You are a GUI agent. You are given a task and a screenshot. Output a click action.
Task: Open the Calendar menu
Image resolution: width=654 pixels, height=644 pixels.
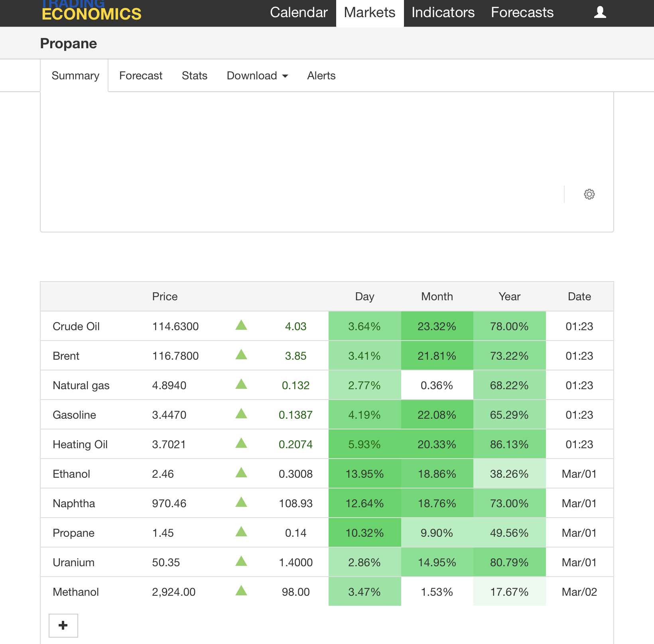click(299, 12)
